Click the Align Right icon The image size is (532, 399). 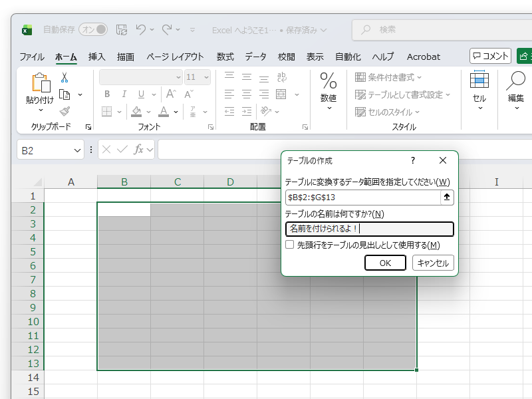tap(264, 94)
